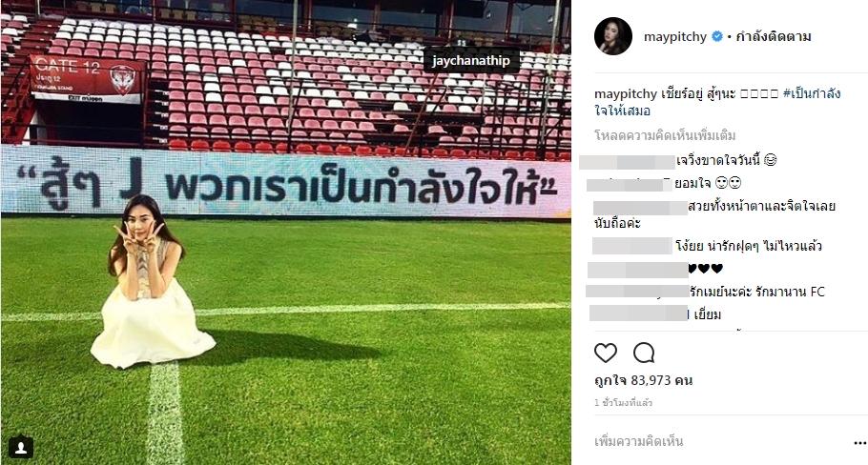Open the post timestamp '1 ชั่วโมงที่แล้ว'
The width and height of the screenshot is (868, 465).
tap(623, 403)
